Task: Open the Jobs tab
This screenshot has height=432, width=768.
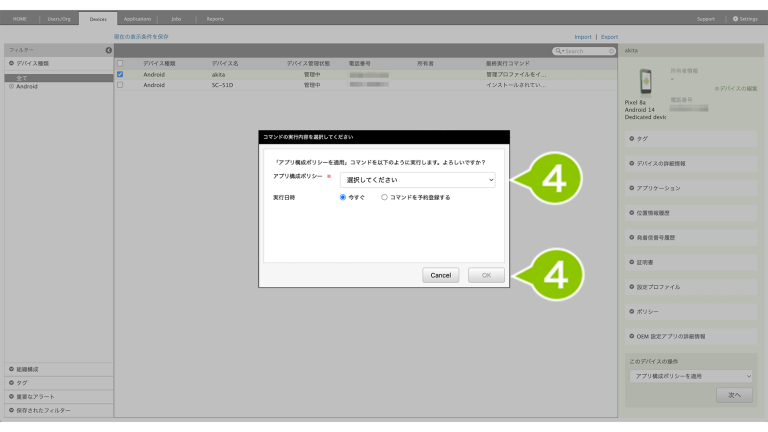Action: [x=176, y=19]
